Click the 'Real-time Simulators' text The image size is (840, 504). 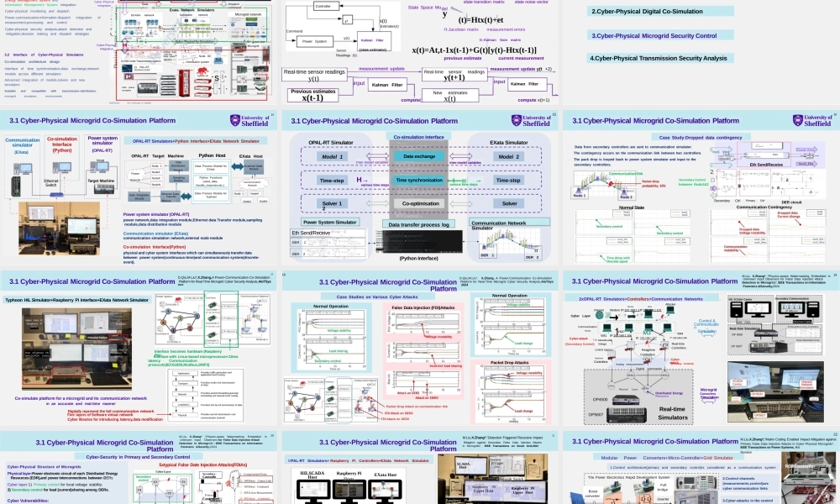[672, 413]
